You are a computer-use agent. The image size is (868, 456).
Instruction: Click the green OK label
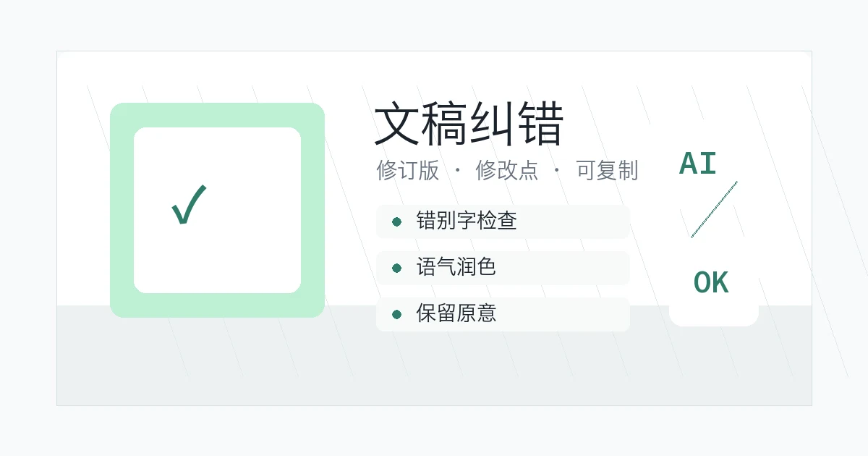711,283
